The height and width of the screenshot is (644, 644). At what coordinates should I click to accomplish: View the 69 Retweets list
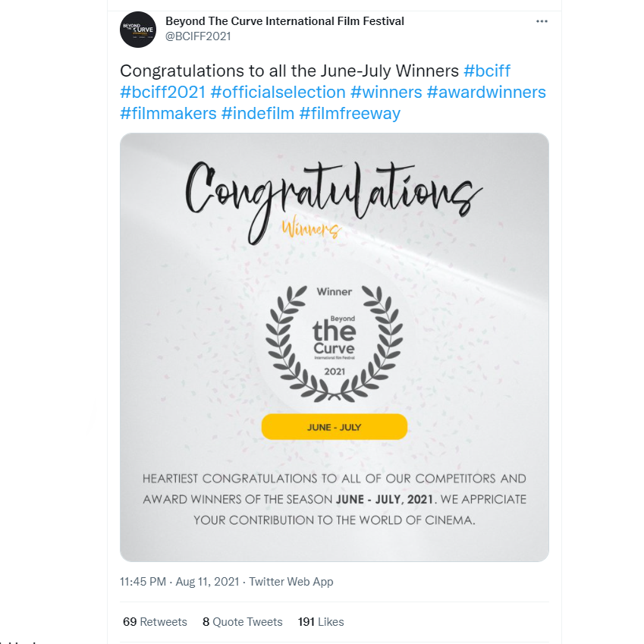[x=155, y=622]
